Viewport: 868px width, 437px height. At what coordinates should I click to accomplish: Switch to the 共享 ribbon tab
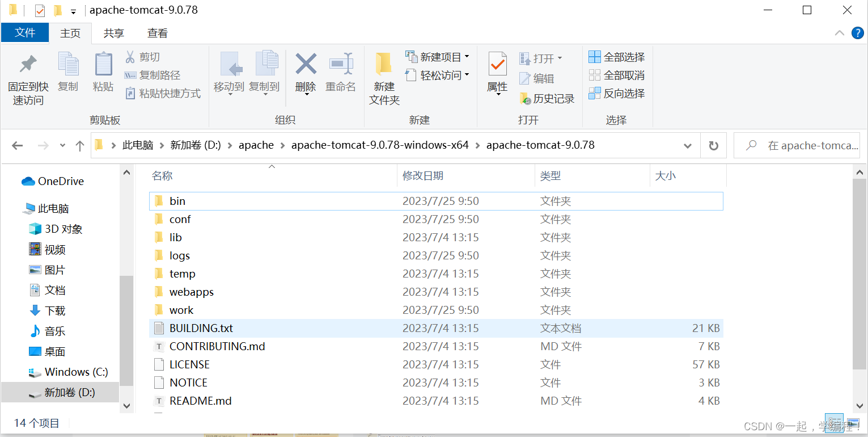click(x=114, y=33)
